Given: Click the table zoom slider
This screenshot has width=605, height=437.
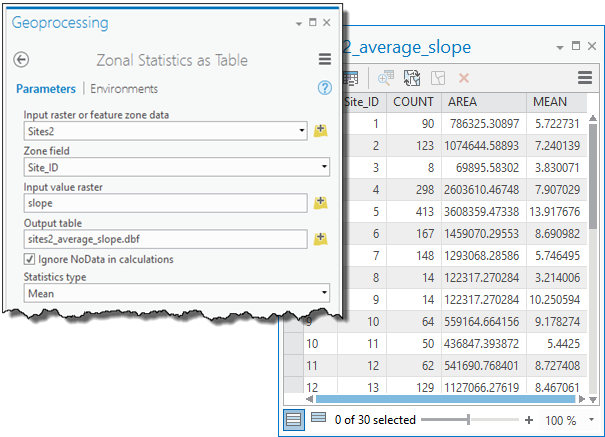Looking at the screenshot, I should 467,419.
